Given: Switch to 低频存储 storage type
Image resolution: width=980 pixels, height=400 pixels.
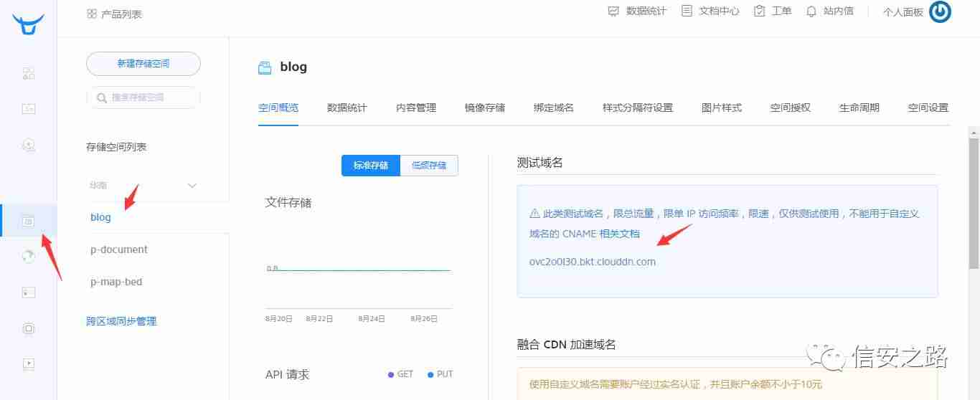Looking at the screenshot, I should (x=429, y=165).
